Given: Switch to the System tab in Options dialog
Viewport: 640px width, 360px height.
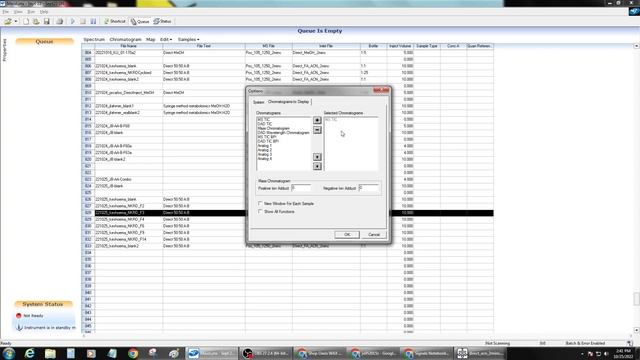Looking at the screenshot, I should 258,102.
